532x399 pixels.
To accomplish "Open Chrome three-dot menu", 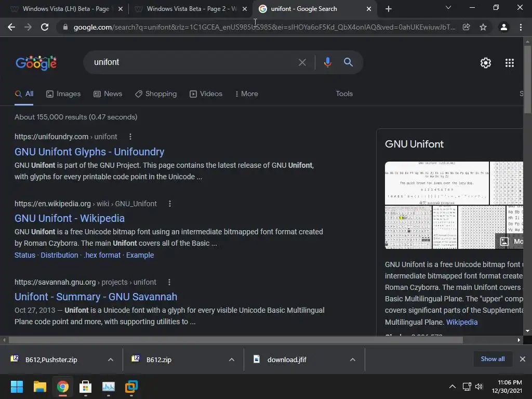I will (521, 27).
